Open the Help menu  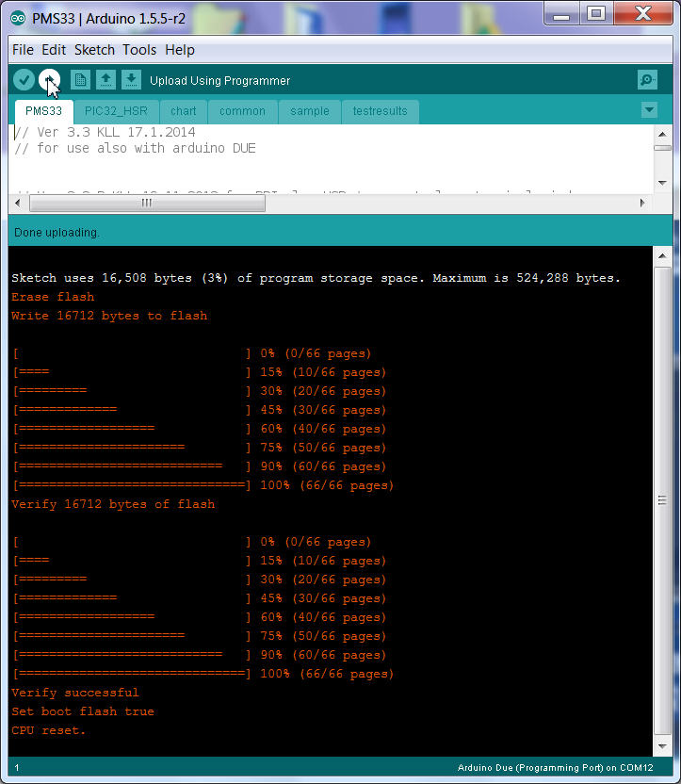(180, 50)
